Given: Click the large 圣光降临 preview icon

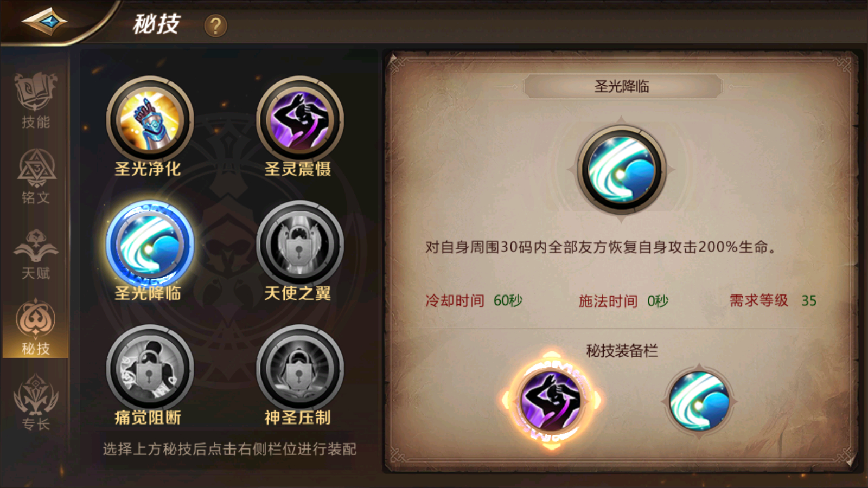Looking at the screenshot, I should [x=621, y=170].
